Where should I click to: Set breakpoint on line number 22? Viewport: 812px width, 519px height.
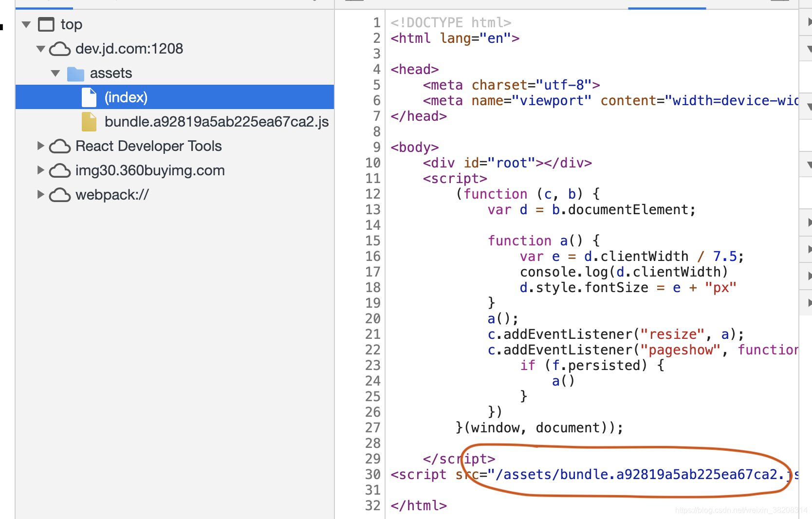[x=373, y=350]
